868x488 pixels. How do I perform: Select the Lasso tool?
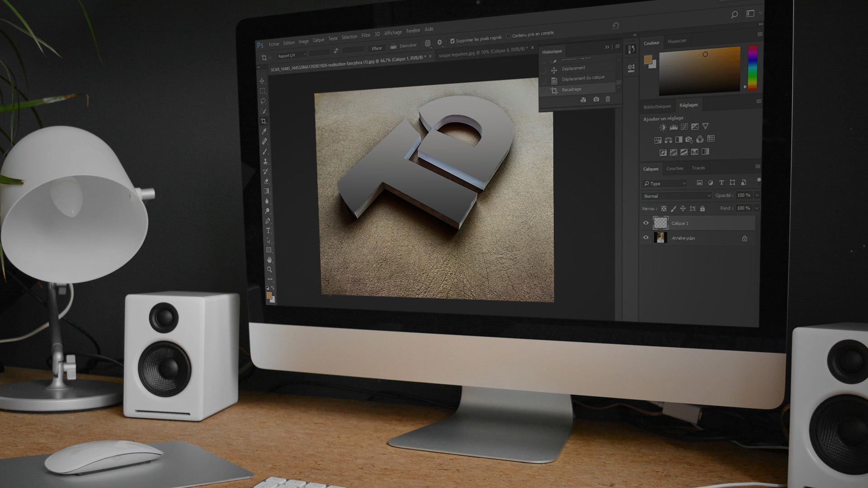coord(263,101)
